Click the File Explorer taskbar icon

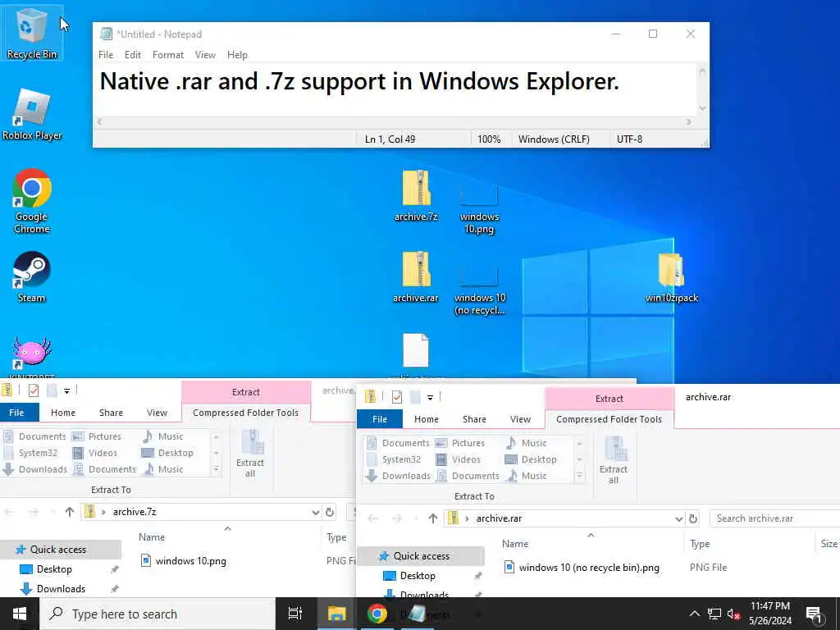pos(336,614)
